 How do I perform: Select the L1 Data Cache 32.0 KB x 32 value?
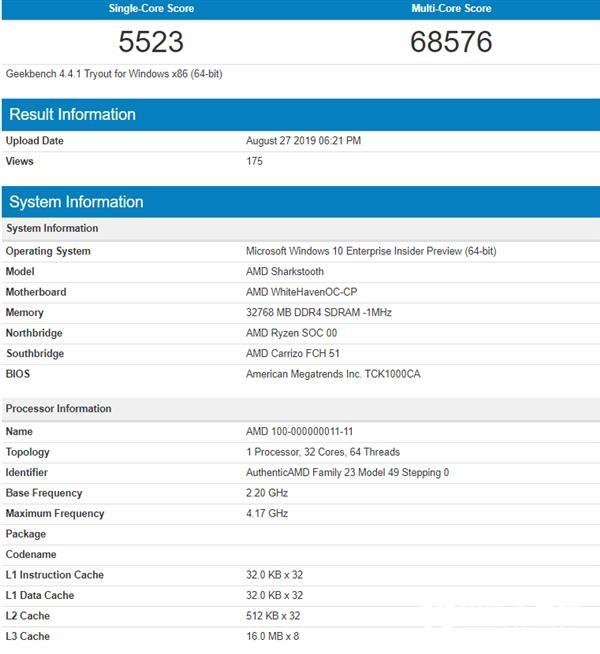click(274, 595)
